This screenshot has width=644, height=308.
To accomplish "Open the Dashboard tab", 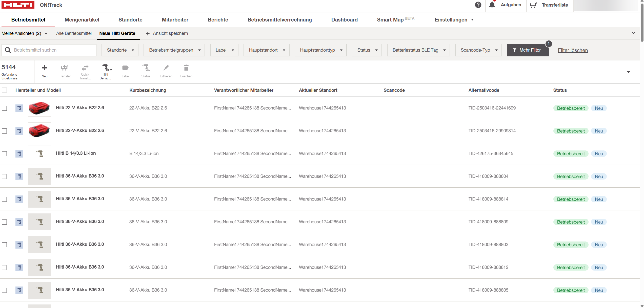I will [x=344, y=20].
